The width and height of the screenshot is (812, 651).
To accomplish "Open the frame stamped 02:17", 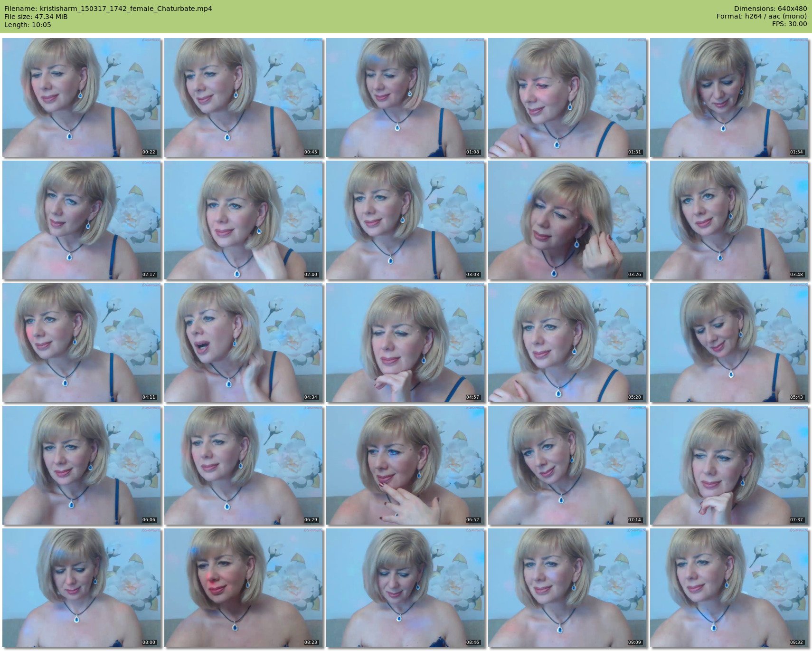I will 82,220.
